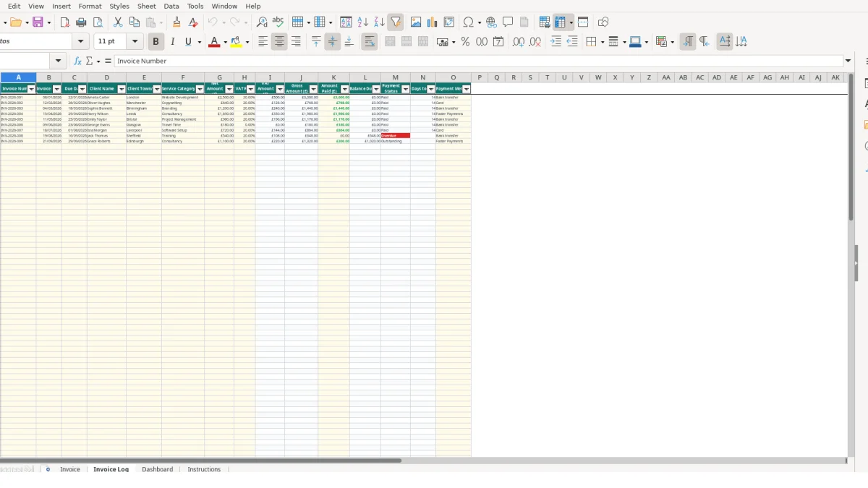Screen dimensions: 868x488
Task: Open Print Preview
Action: 98,22
